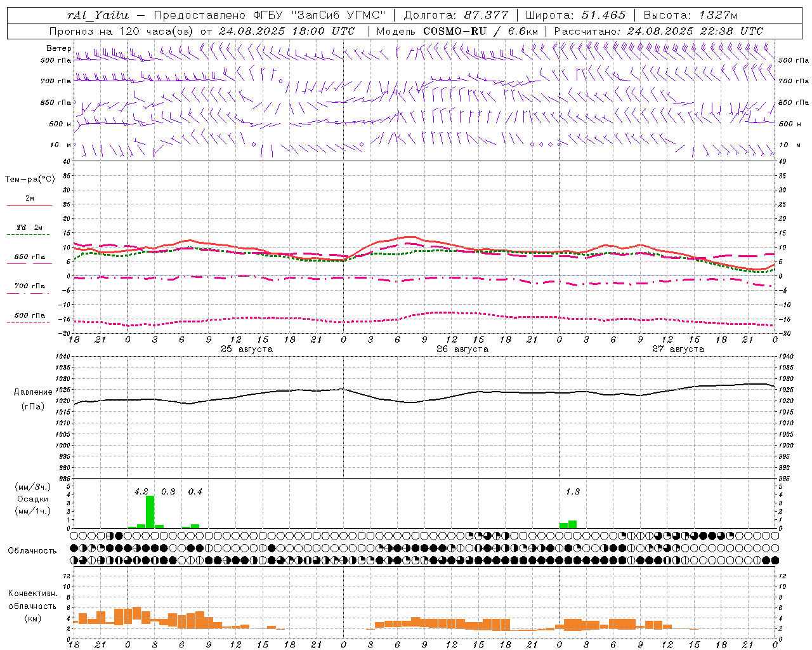
Task: Click the (мм/3ч.) unit label
Action: pos(32,487)
